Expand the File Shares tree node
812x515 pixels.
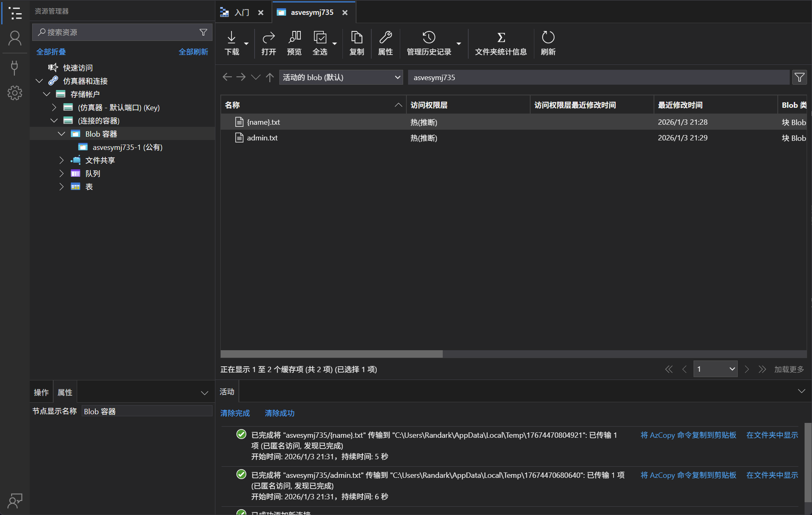61,160
